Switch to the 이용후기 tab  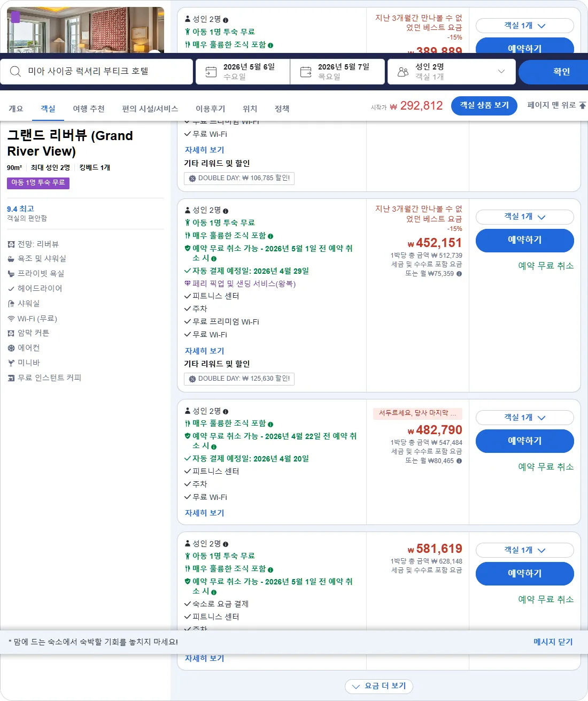[210, 109]
